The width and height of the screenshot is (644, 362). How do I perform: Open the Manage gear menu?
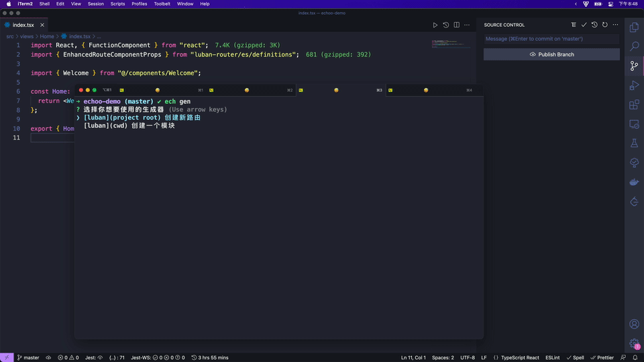(x=634, y=343)
